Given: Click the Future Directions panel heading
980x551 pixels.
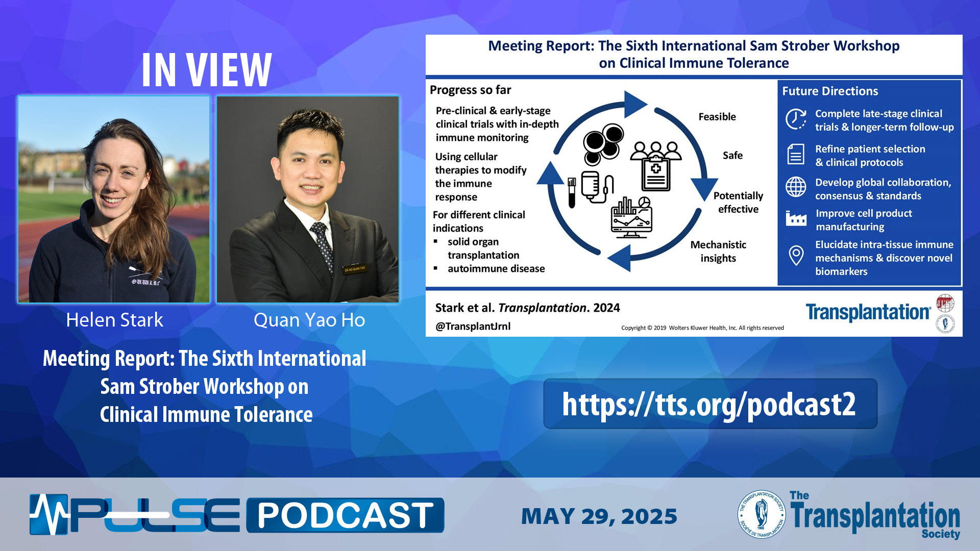Looking at the screenshot, I should (x=830, y=91).
